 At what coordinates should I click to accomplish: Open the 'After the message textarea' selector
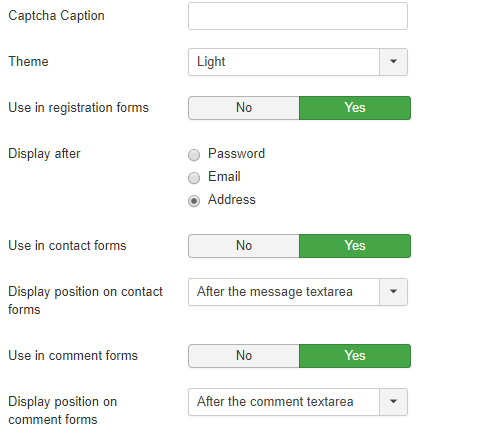tap(298, 292)
